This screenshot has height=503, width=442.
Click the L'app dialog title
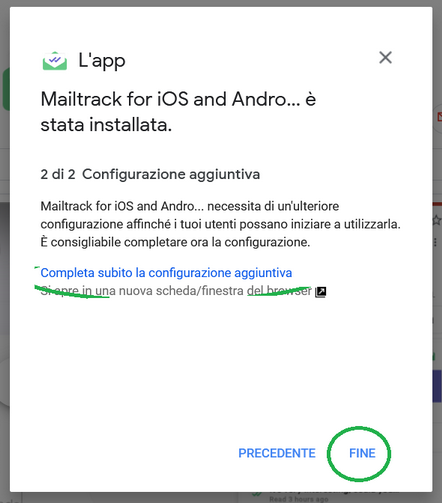pyautogui.click(x=102, y=61)
